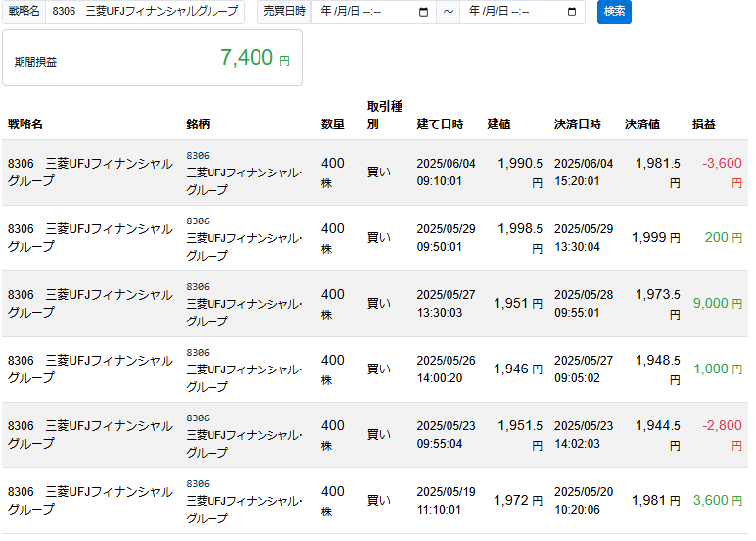Screen dimensions: 756x541
Task: Click settlement price 1,981.5 円
Action: point(658,172)
